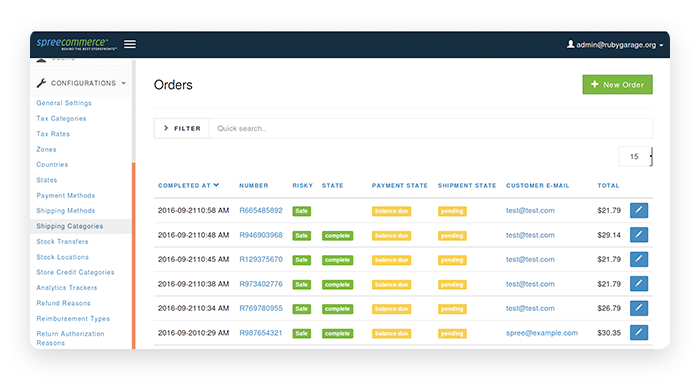Edit order R769780955 with pencil icon
Image resolution: width=700 pixels, height=379 pixels.
tap(639, 308)
